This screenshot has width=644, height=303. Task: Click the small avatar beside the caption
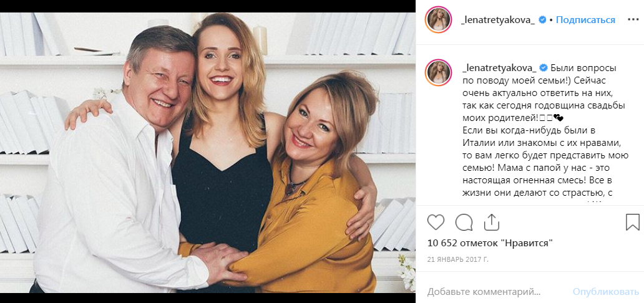pos(439,72)
